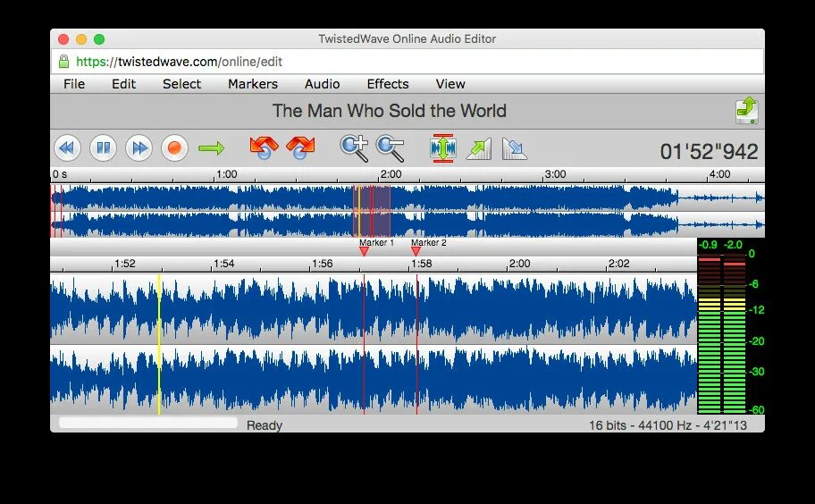
Task: Pause audio playback
Action: (103, 148)
